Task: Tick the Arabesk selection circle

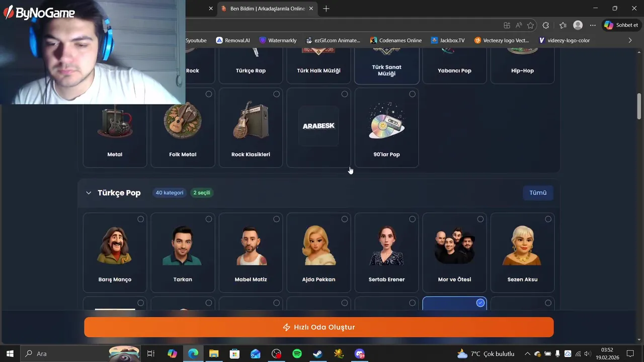Action: tap(344, 94)
